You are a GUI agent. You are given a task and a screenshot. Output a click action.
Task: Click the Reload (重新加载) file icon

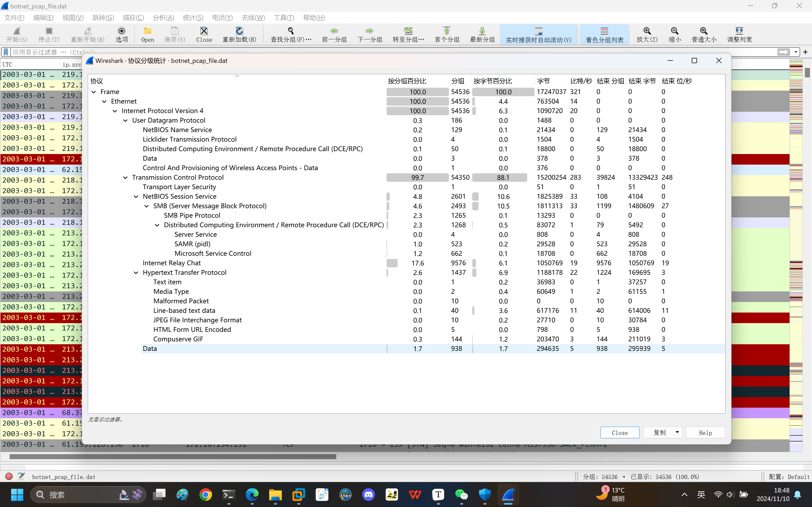point(239,31)
